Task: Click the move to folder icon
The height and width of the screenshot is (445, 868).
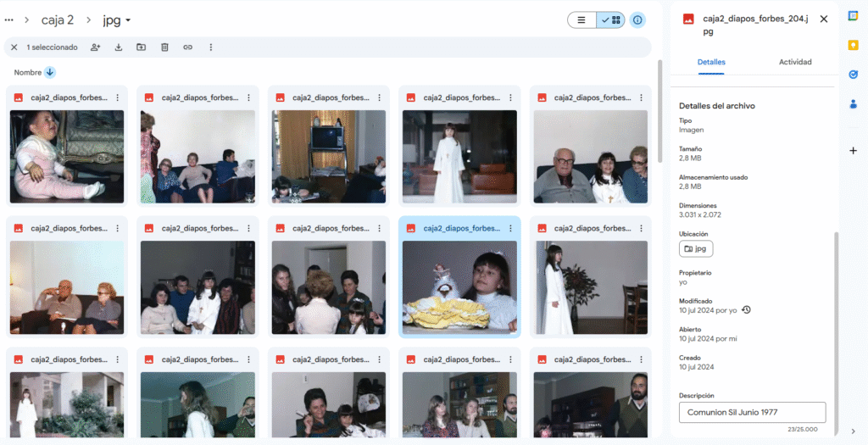Action: click(x=142, y=47)
